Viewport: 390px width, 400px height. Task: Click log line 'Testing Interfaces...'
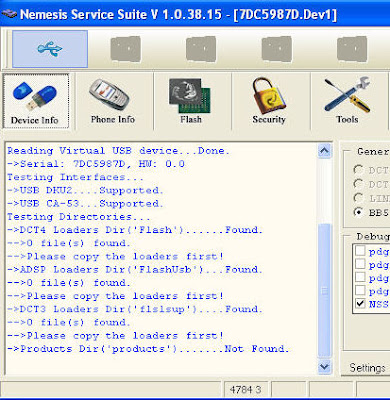pyautogui.click(x=75, y=177)
